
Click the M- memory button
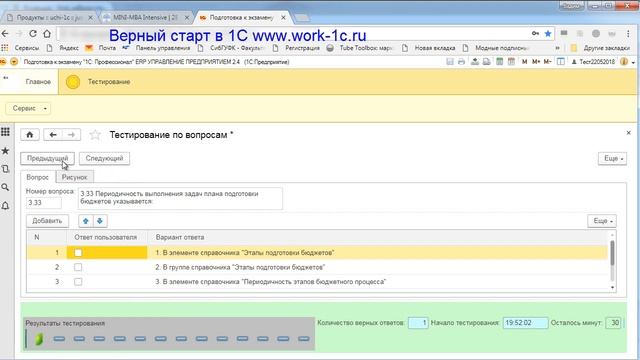(x=547, y=62)
